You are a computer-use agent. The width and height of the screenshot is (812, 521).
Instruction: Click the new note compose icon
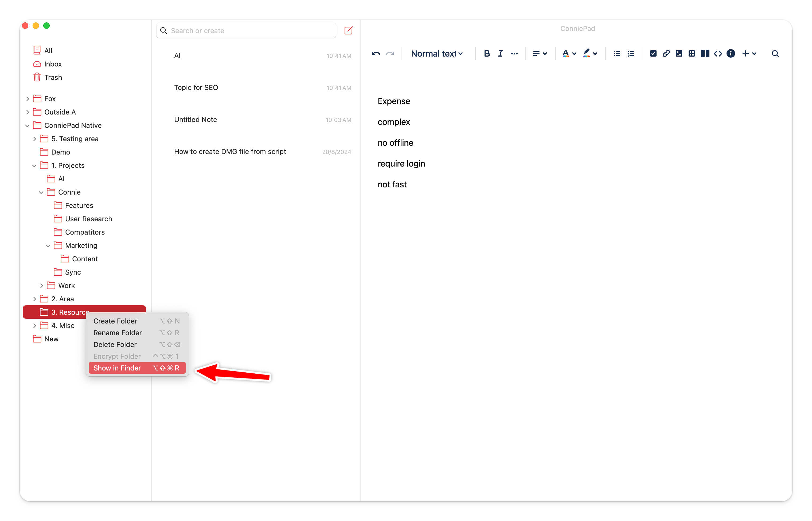[348, 30]
